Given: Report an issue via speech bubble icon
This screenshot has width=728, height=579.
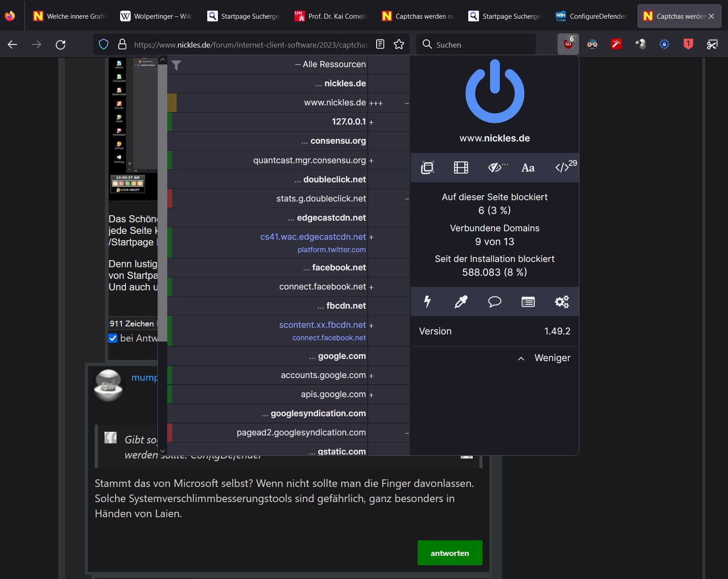Looking at the screenshot, I should tap(495, 302).
